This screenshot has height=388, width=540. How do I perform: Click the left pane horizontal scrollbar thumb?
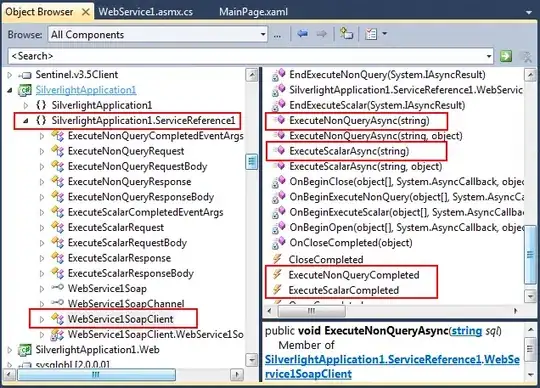(x=96, y=374)
